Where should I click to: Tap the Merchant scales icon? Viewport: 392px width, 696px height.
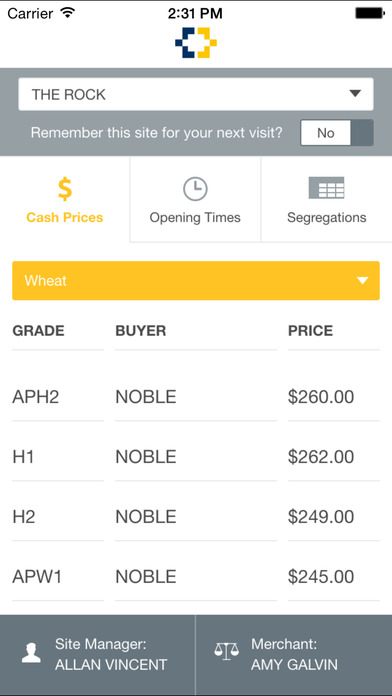(226, 650)
